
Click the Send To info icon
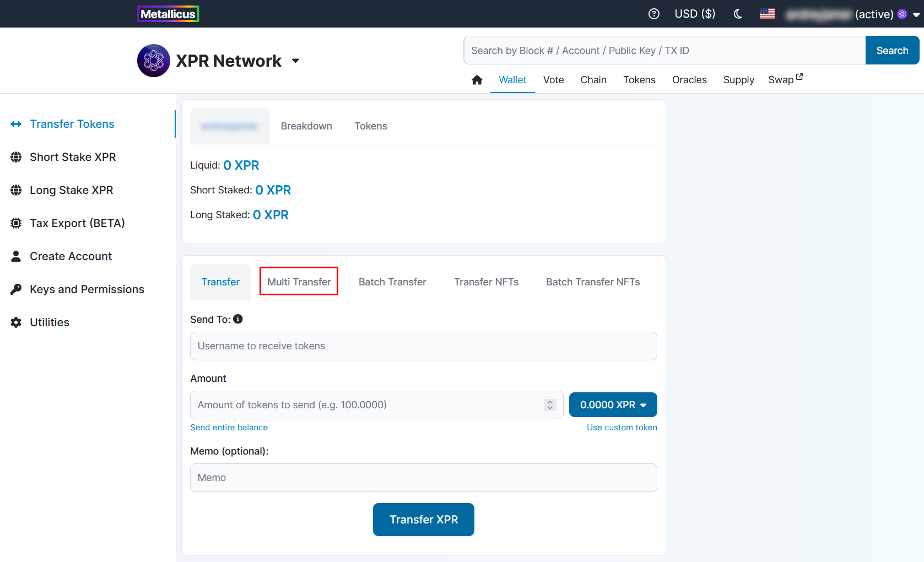tap(238, 319)
